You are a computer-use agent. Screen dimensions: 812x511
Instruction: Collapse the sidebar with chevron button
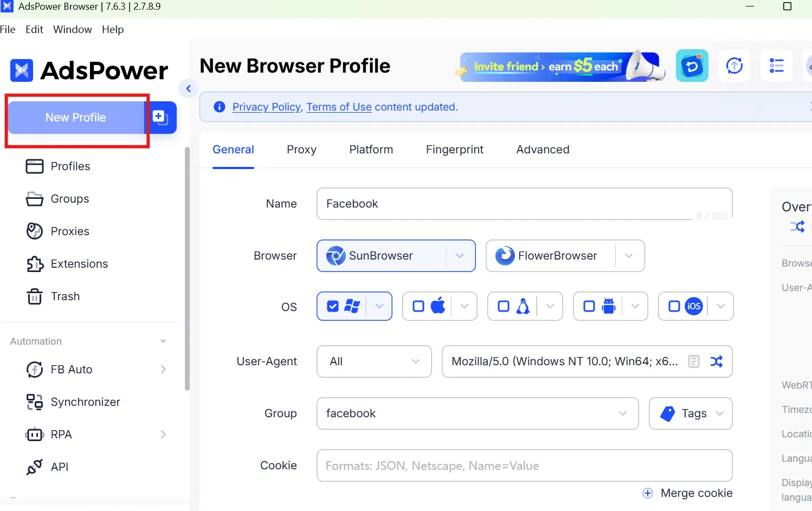pos(188,88)
